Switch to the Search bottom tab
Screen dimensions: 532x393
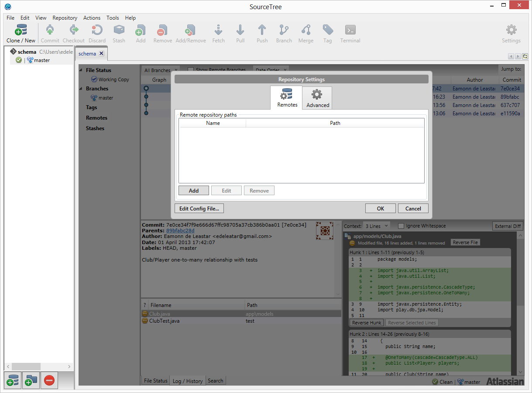pos(216,380)
